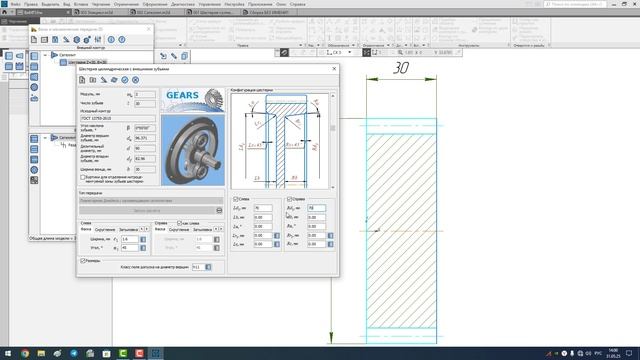
Task: Click the GEARS reducer preview image
Action: pos(193,150)
